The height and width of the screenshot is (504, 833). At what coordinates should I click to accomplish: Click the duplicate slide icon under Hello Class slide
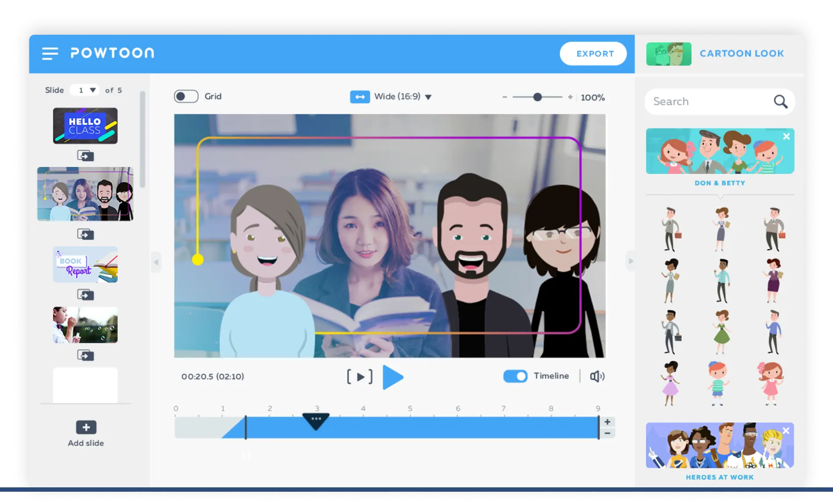pos(86,156)
